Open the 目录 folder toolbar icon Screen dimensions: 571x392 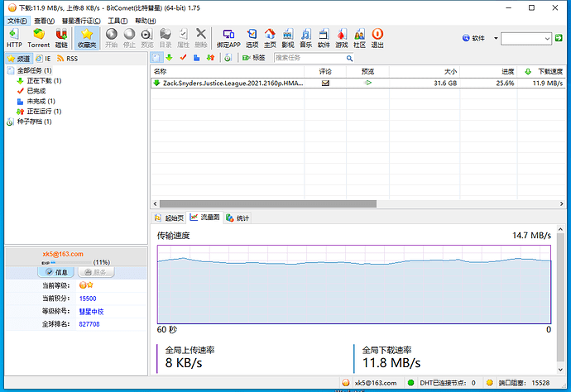165,38
